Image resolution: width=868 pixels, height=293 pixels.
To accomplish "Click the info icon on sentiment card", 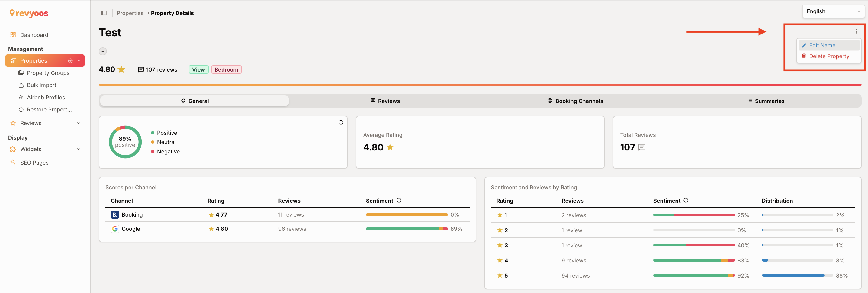I will [x=341, y=122].
